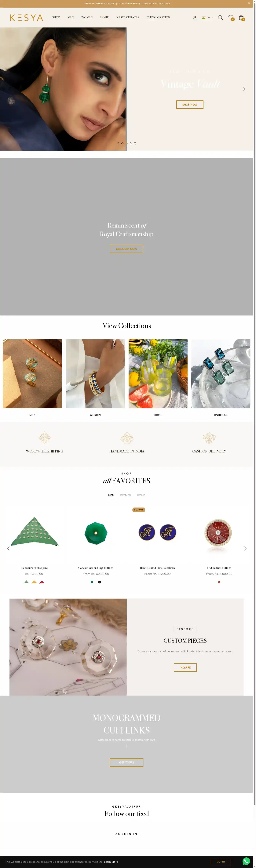The image size is (256, 868).
Task: Open the KESYA CURATES menu
Action: click(x=128, y=17)
